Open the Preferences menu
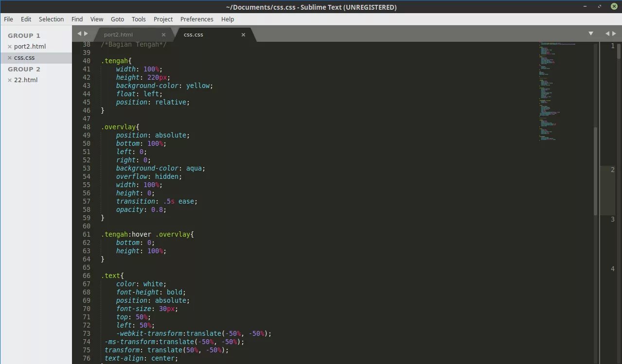Screen dimensions: 622x364 [196, 19]
